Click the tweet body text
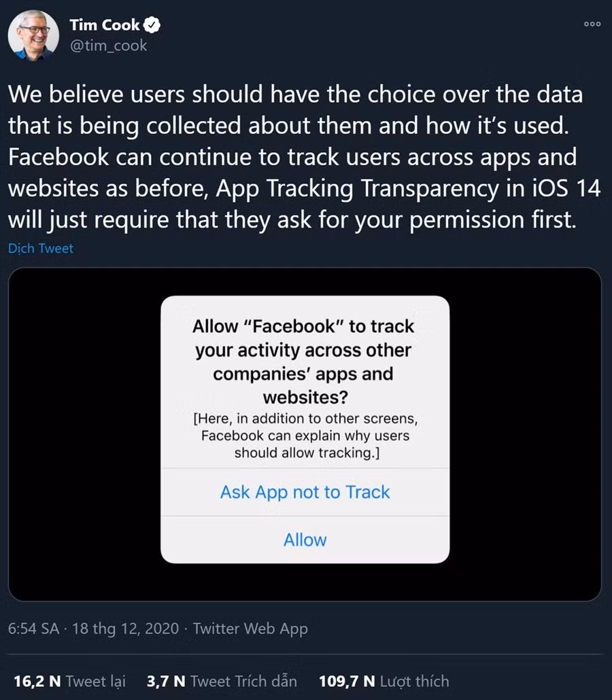This screenshot has width=612, height=700. point(299,156)
